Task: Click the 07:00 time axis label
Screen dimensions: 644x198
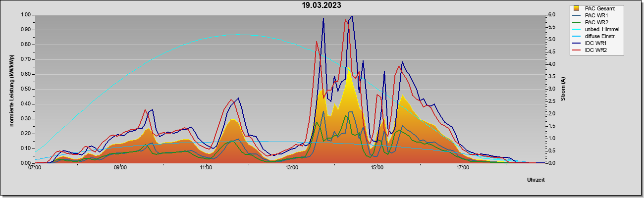Action: pyautogui.click(x=35, y=168)
